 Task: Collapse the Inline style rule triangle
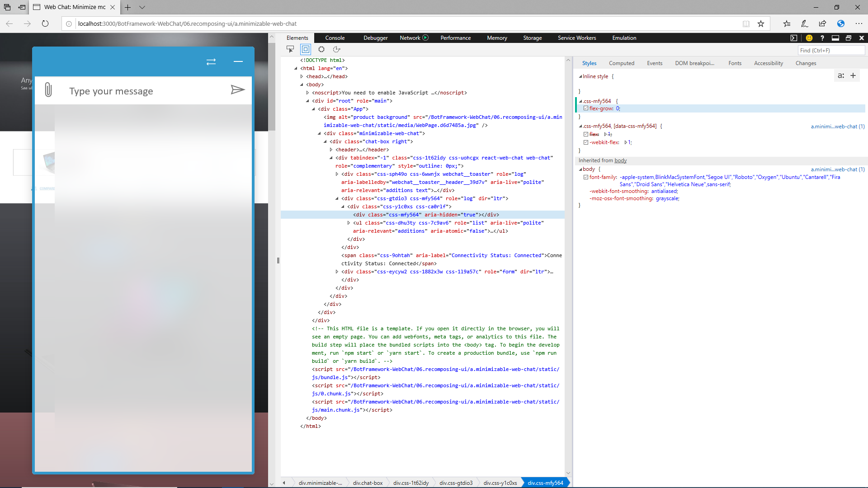[x=581, y=76]
